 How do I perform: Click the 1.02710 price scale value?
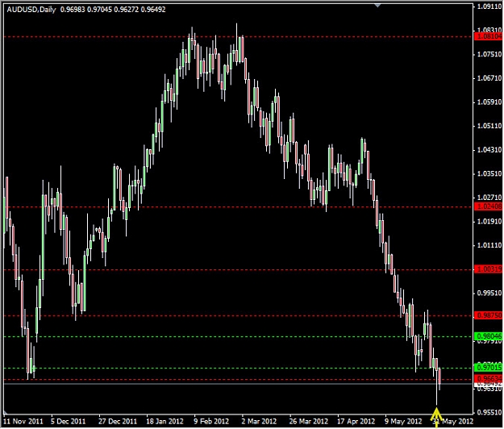pyautogui.click(x=489, y=198)
